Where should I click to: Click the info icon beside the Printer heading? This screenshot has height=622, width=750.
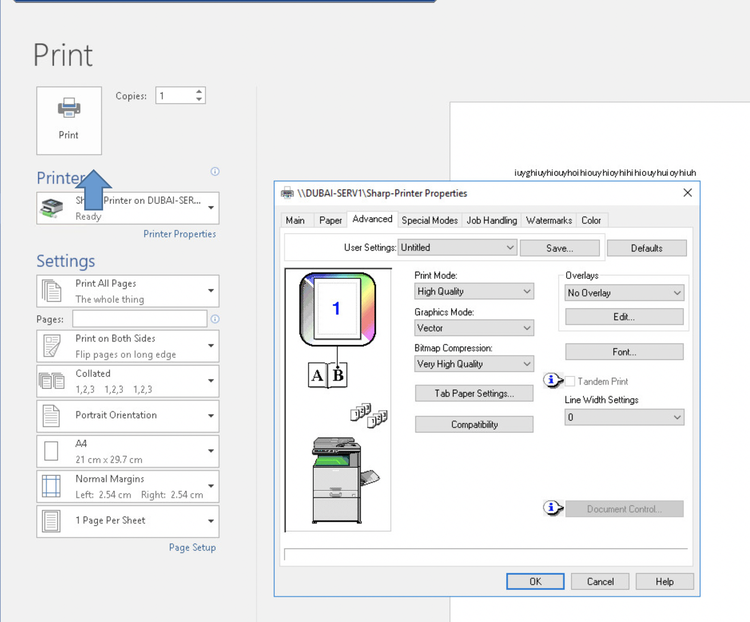click(215, 172)
